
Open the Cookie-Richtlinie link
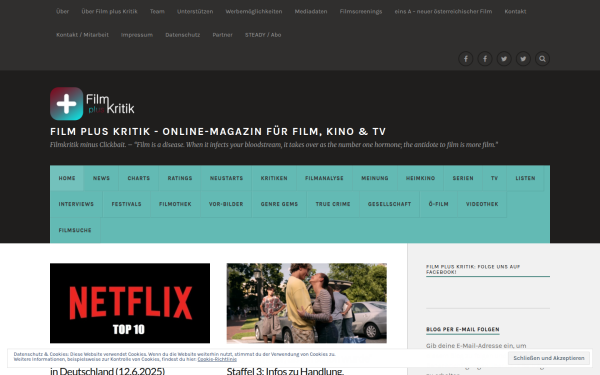[217, 359]
